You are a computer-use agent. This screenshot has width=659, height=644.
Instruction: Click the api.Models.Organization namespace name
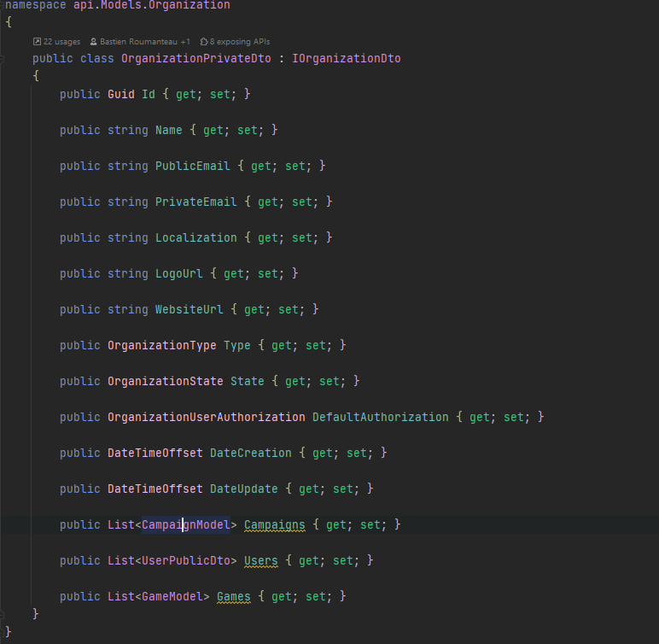(152, 5)
